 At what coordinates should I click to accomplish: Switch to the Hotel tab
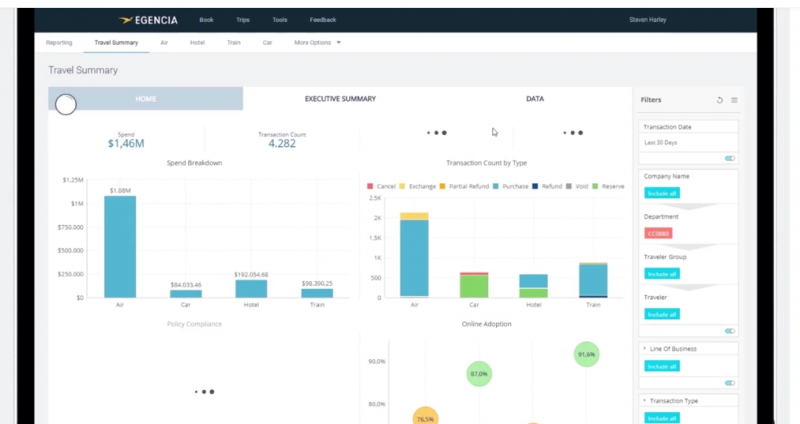tap(197, 43)
